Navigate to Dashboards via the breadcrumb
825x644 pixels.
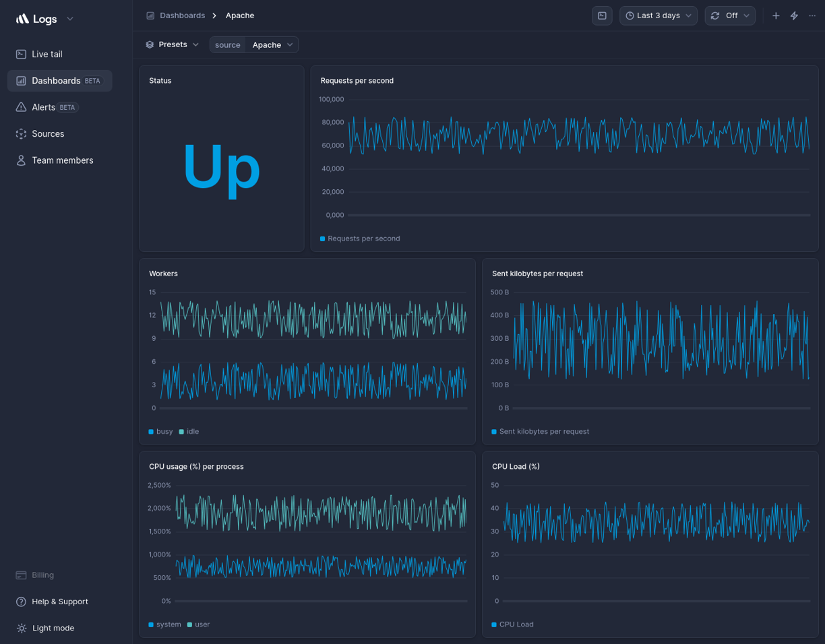click(183, 15)
